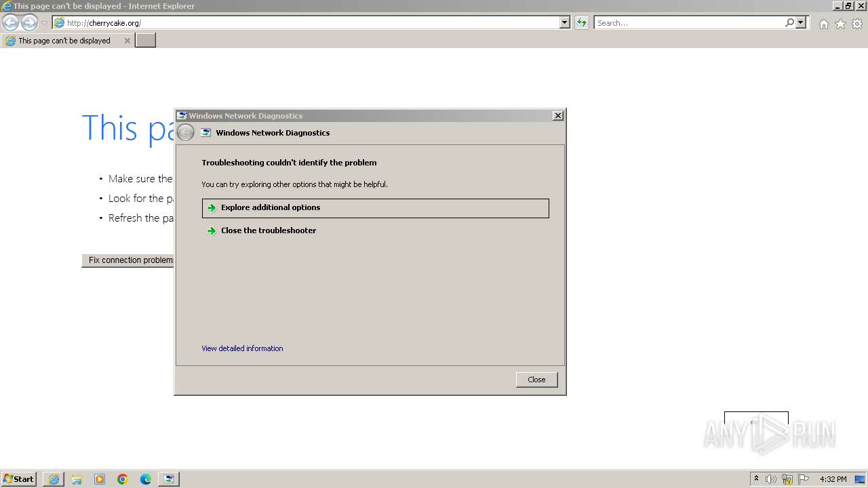Click the volume speaker tray icon

(771, 479)
